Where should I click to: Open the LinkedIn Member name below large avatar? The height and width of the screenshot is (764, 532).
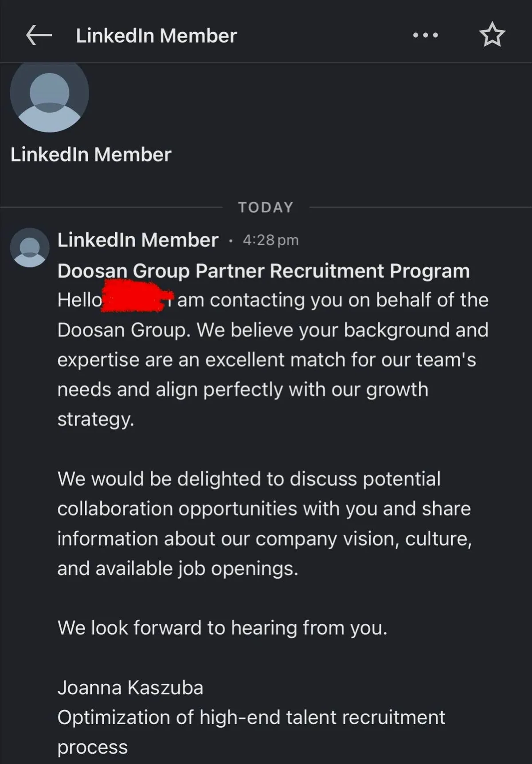(90, 154)
